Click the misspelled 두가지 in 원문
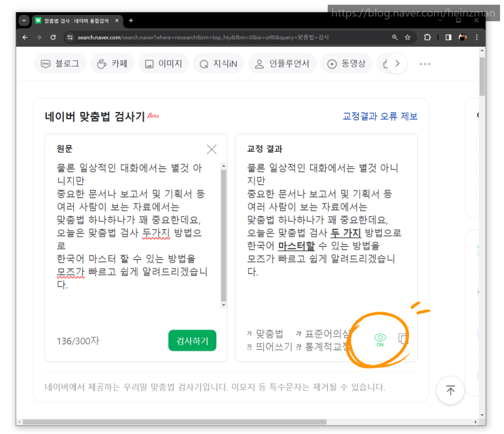The height and width of the screenshot is (434, 504). pos(156,233)
